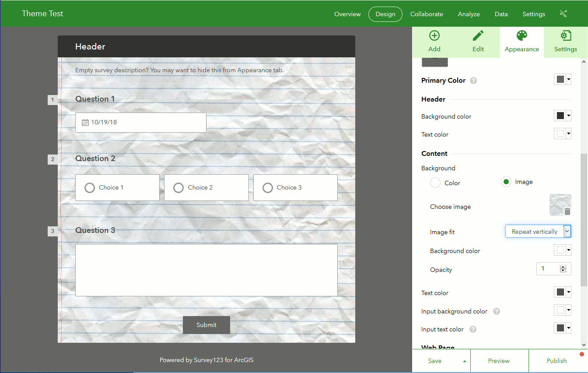Choose the Choice 2 radio option
The image size is (588, 373).
pos(178,188)
